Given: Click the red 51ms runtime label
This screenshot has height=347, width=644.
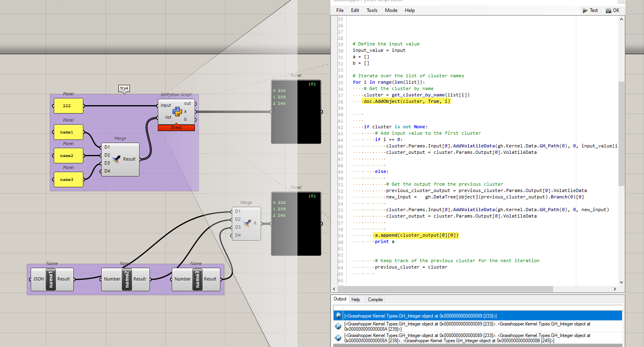Looking at the screenshot, I should (x=176, y=128).
